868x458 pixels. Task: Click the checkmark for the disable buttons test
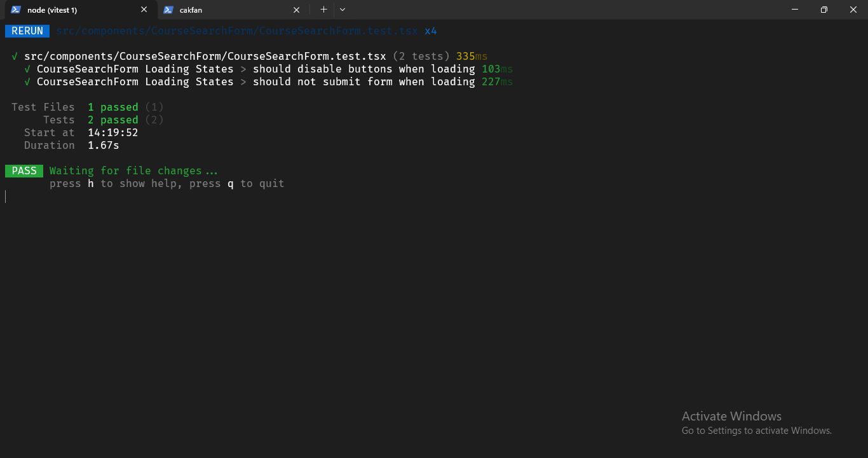coord(27,69)
